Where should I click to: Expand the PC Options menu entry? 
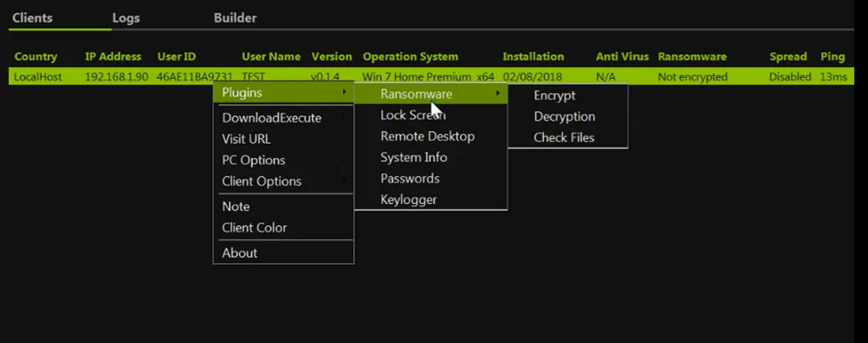click(283, 160)
